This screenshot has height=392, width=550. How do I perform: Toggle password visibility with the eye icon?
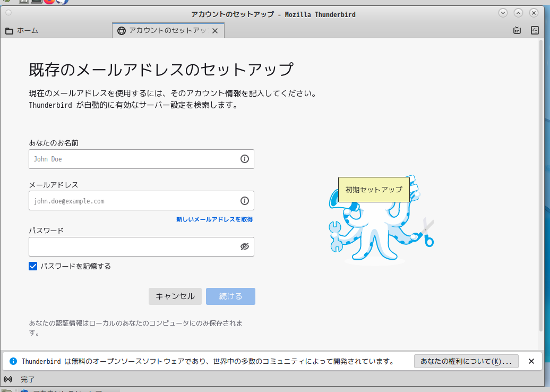point(245,246)
